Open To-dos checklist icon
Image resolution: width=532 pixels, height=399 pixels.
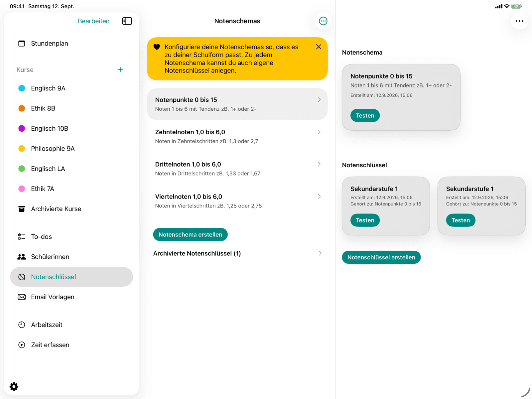tap(22, 237)
